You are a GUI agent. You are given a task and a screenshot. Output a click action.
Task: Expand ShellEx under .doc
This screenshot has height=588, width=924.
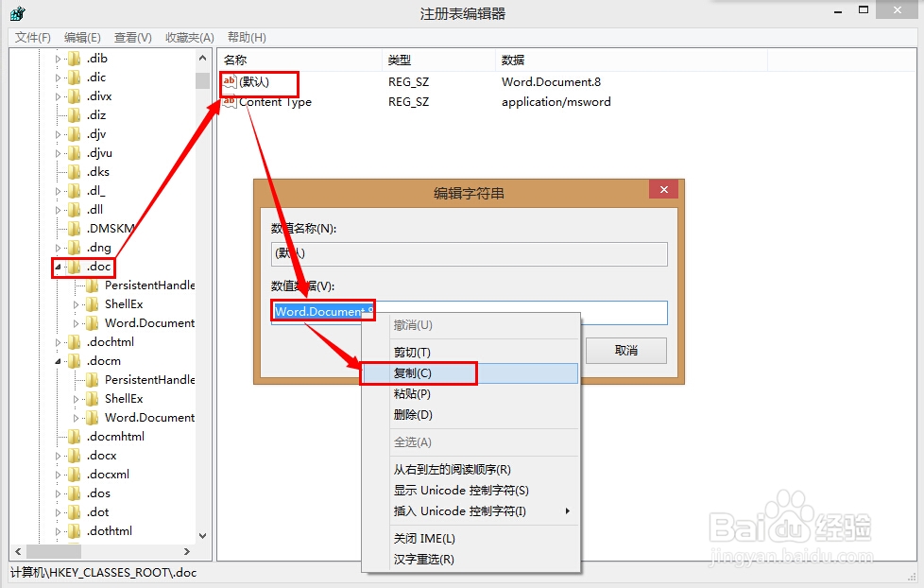pyautogui.click(x=76, y=304)
